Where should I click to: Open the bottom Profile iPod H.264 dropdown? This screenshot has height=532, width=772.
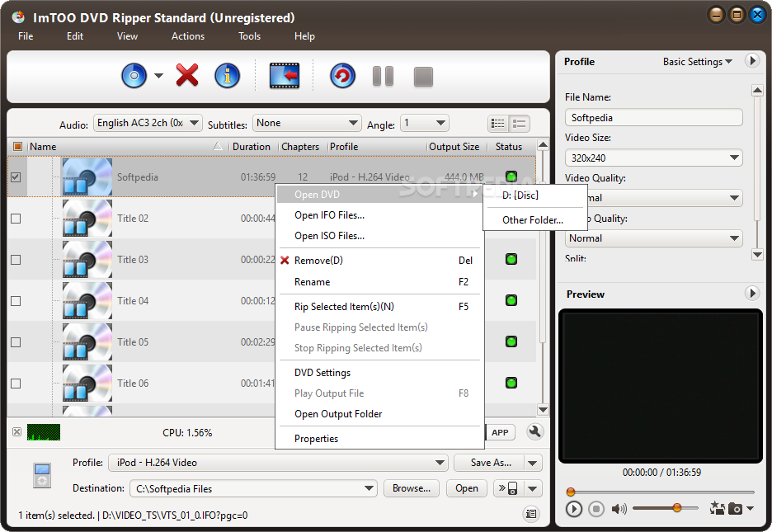[x=278, y=463]
